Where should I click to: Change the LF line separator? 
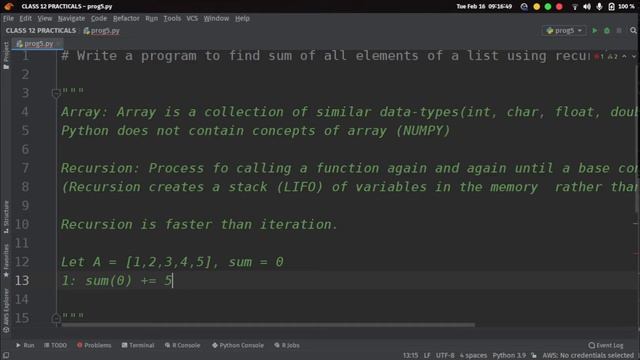tap(427, 356)
